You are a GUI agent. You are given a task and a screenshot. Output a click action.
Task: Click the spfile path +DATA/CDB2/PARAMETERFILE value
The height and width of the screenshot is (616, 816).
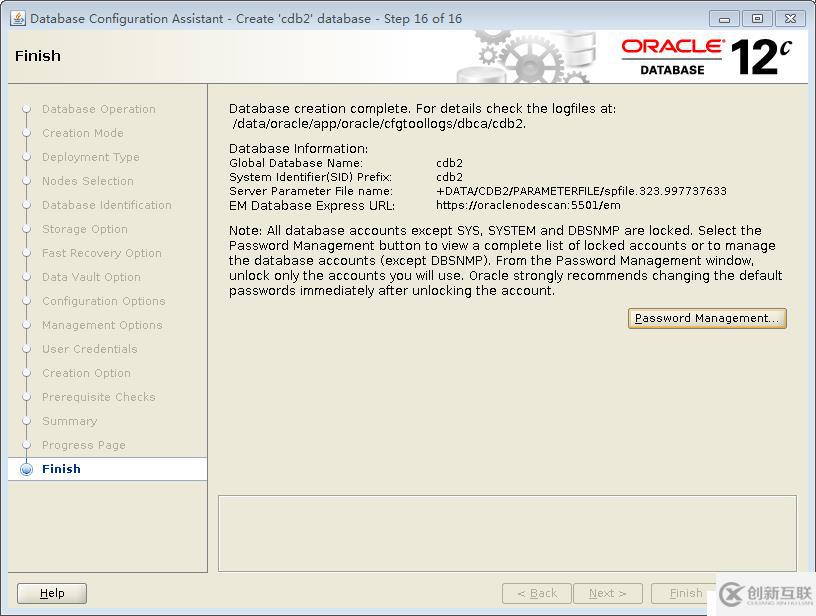point(581,191)
